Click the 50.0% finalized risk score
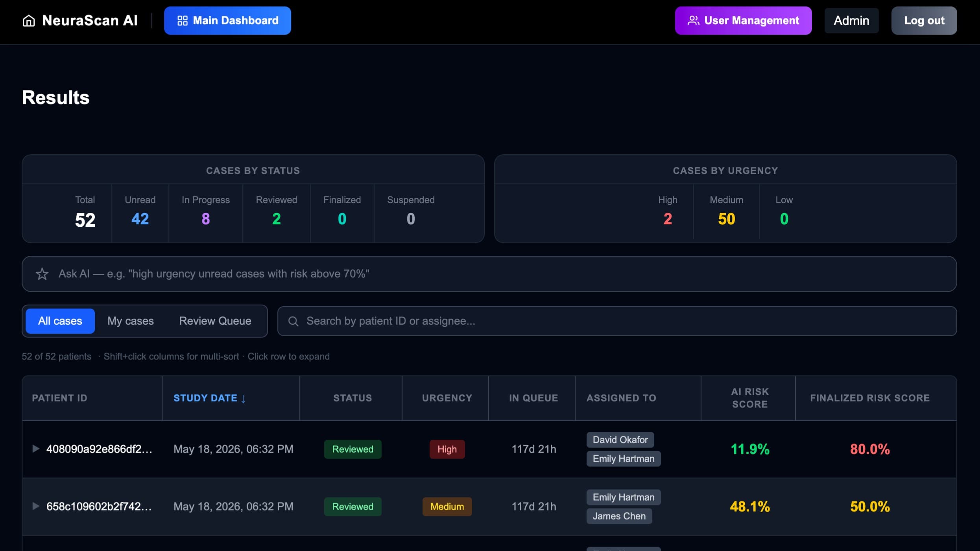The height and width of the screenshot is (551, 980). 870,507
